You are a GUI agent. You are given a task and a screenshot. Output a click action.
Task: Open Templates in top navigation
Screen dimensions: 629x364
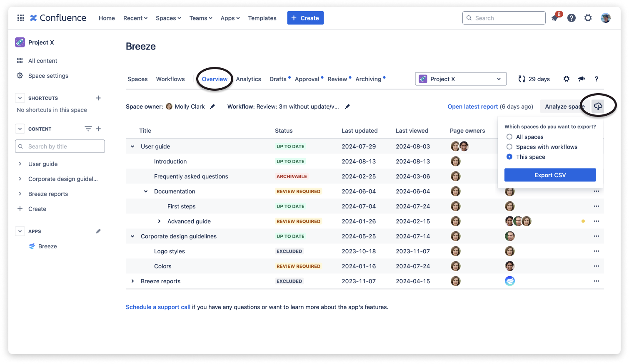[262, 18]
